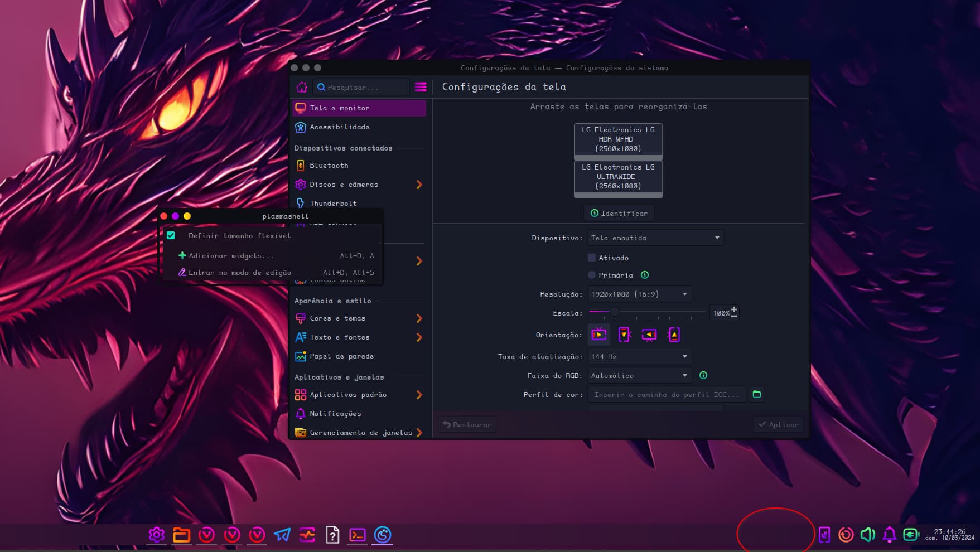
Task: Select the Primária radio button
Action: (x=592, y=275)
